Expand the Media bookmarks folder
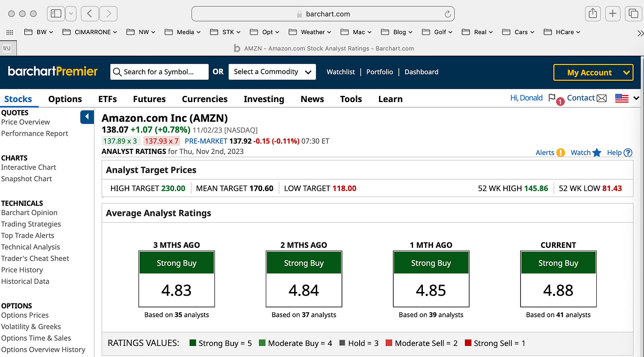The image size is (644, 357). [182, 32]
